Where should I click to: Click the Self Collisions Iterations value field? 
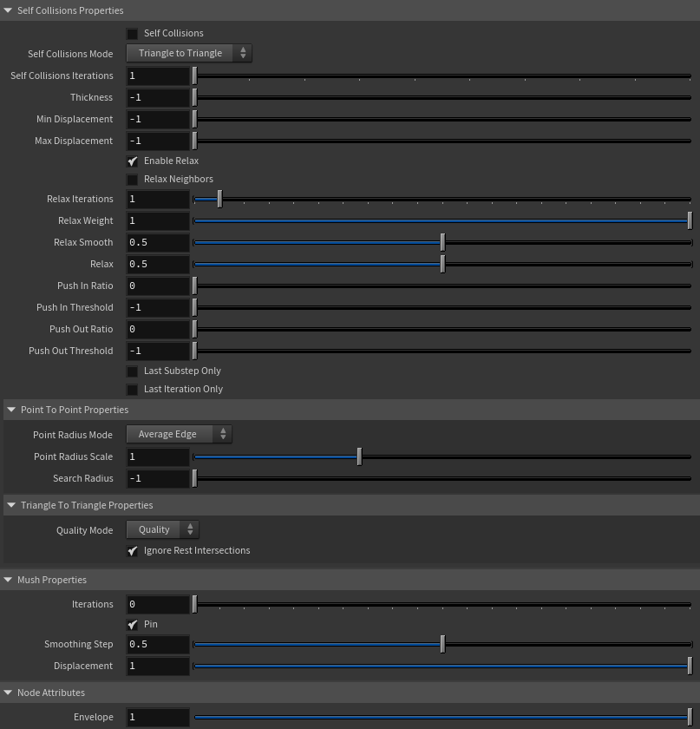158,76
